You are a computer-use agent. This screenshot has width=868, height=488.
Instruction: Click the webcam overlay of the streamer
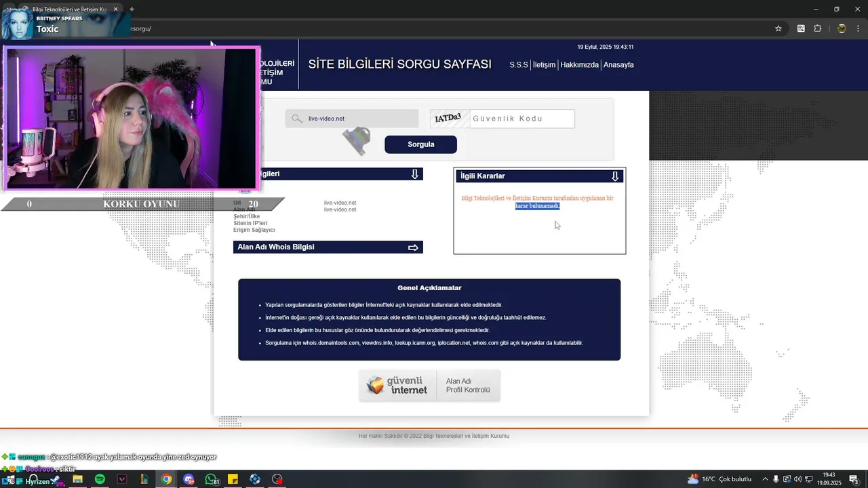[x=132, y=118]
